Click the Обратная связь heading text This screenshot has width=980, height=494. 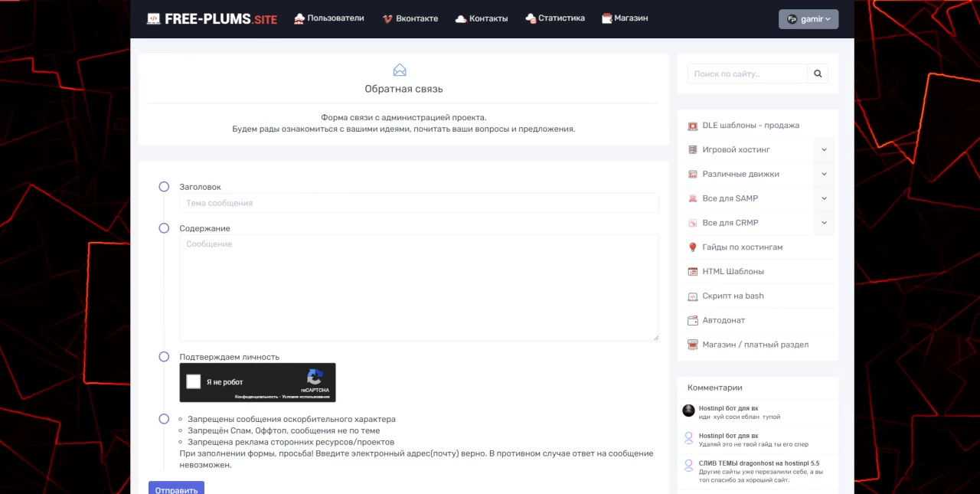[403, 89]
